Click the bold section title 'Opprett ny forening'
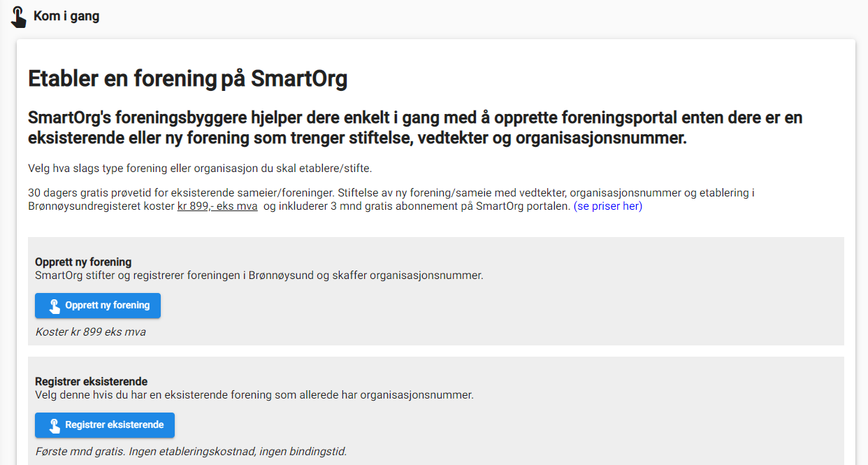 (x=83, y=262)
